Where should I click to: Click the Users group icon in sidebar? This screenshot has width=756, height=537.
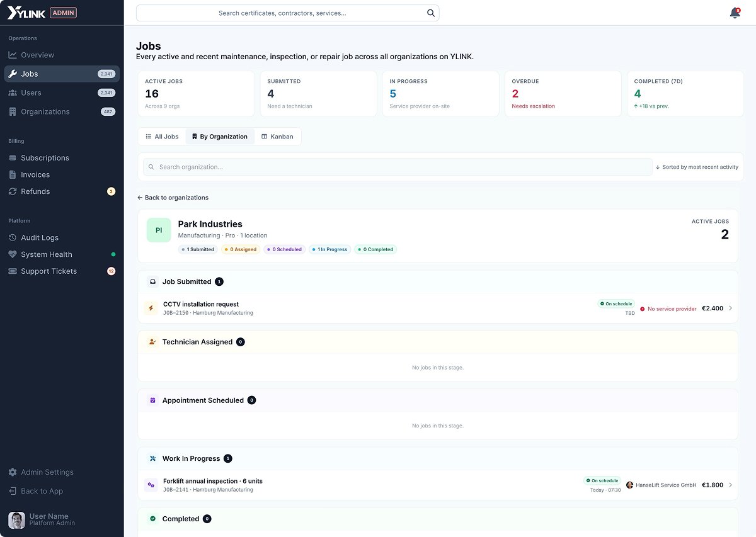tap(13, 93)
